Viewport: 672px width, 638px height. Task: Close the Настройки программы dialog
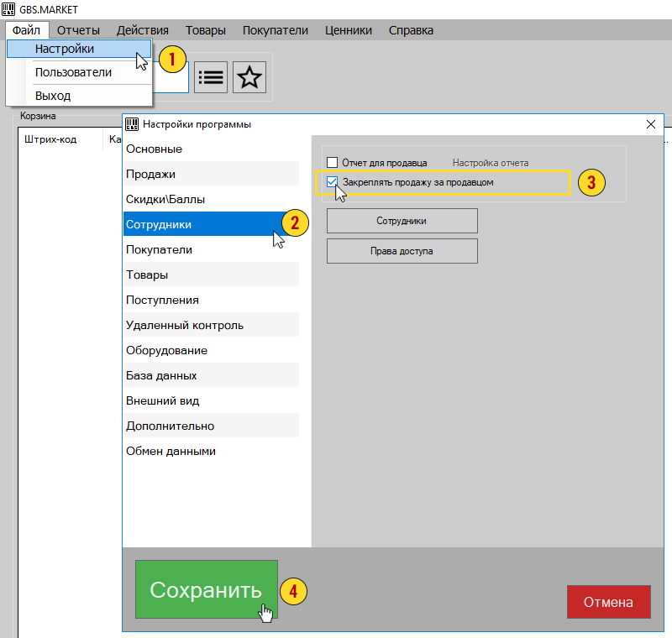(x=650, y=124)
